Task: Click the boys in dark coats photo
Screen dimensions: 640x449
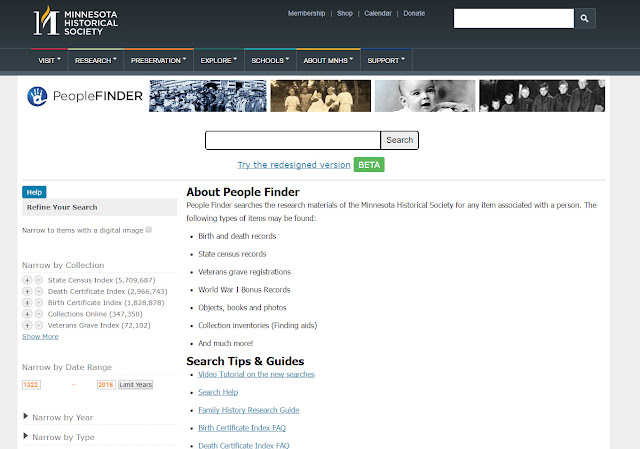Action: pos(542,96)
